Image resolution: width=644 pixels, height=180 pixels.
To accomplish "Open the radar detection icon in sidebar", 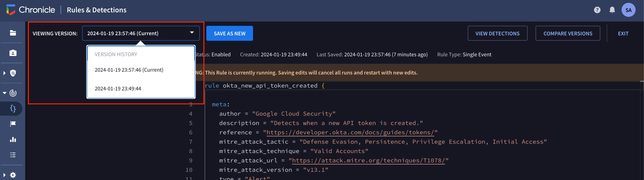I will coord(13,93).
